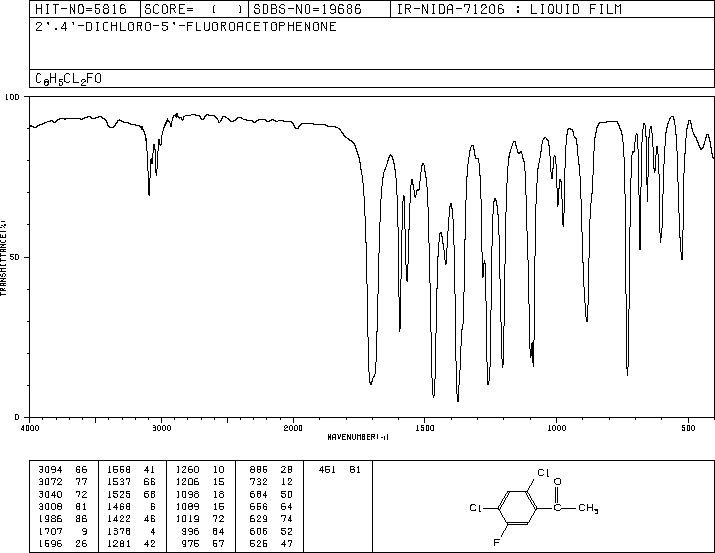Click the molecular formula C8H5CL2FO
Screen dimensions: 715x553
point(68,79)
